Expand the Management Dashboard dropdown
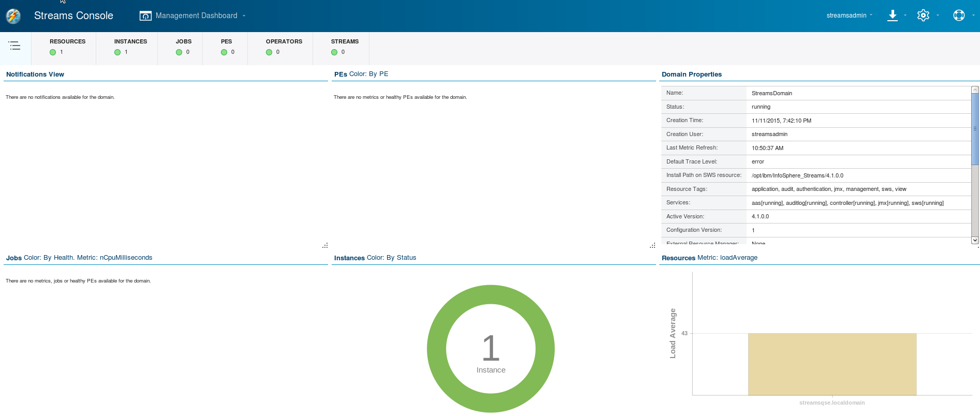This screenshot has width=980, height=416. [x=244, y=16]
